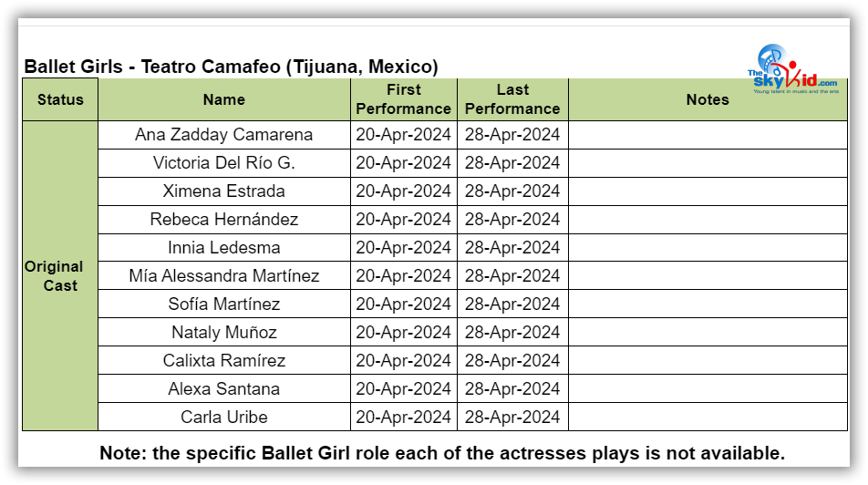868x485 pixels.
Task: Click the Mía Alessandra Martínez cell
Action: [x=224, y=275]
